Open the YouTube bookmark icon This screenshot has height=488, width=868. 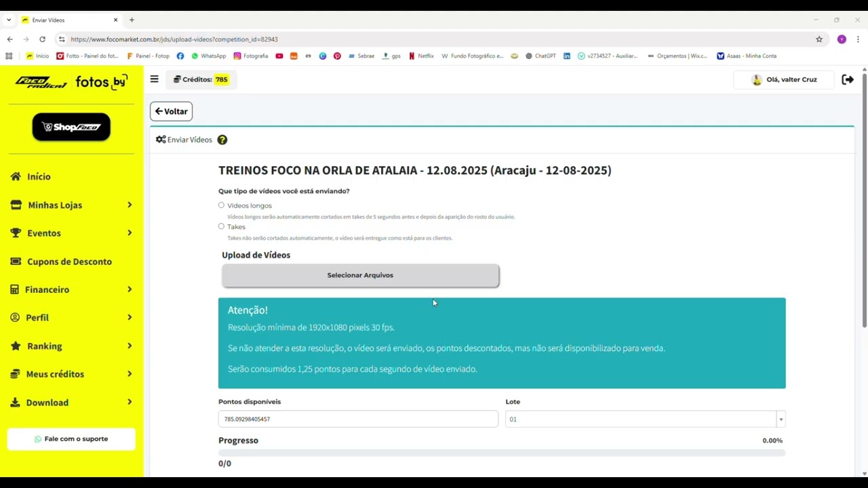(x=279, y=56)
